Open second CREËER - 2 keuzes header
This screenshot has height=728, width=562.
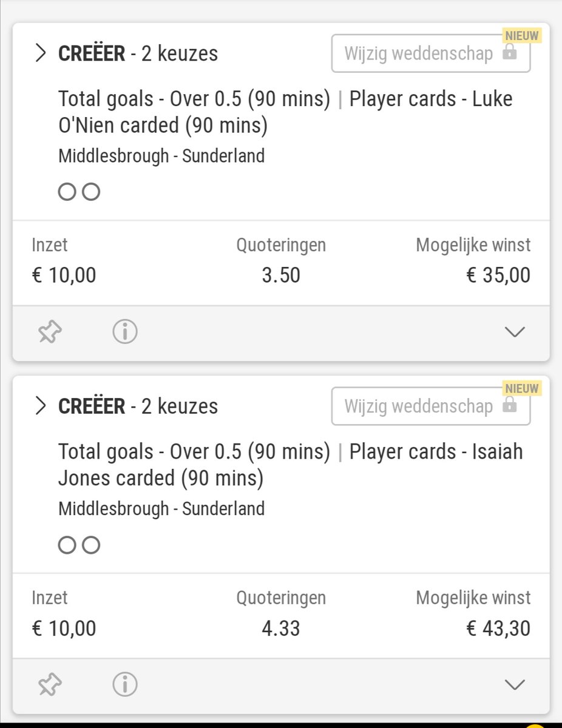(x=138, y=406)
